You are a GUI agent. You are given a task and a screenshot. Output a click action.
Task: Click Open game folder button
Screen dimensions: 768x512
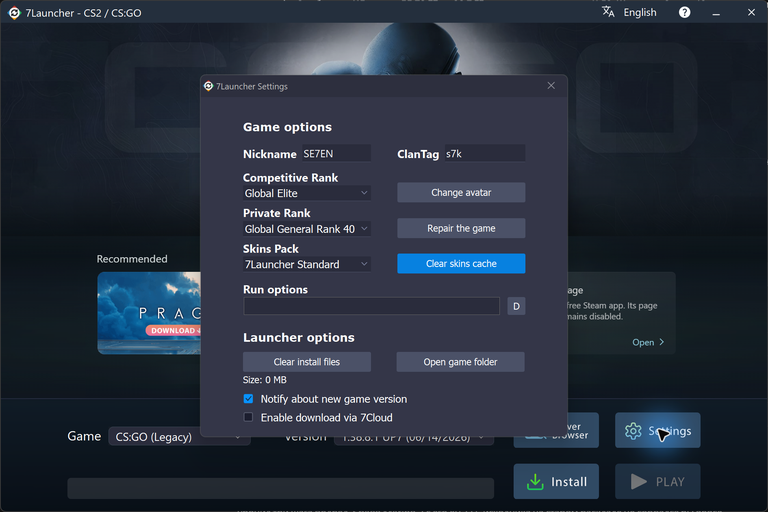pyautogui.click(x=460, y=362)
